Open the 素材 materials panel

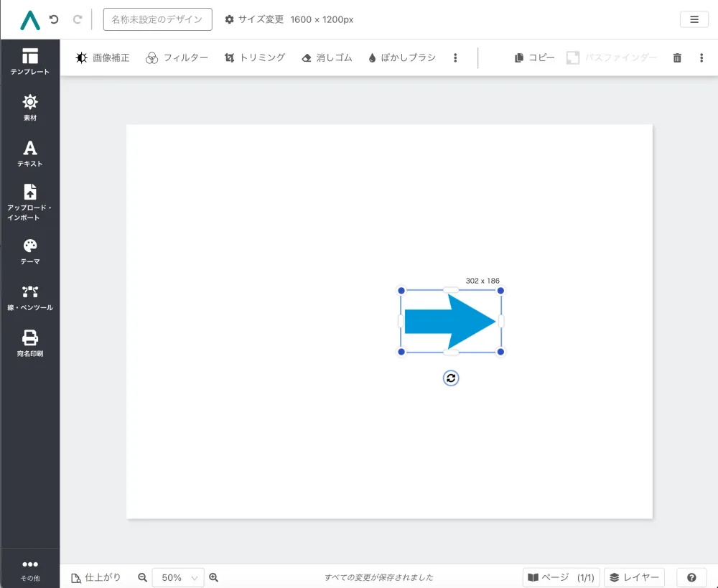coord(29,106)
